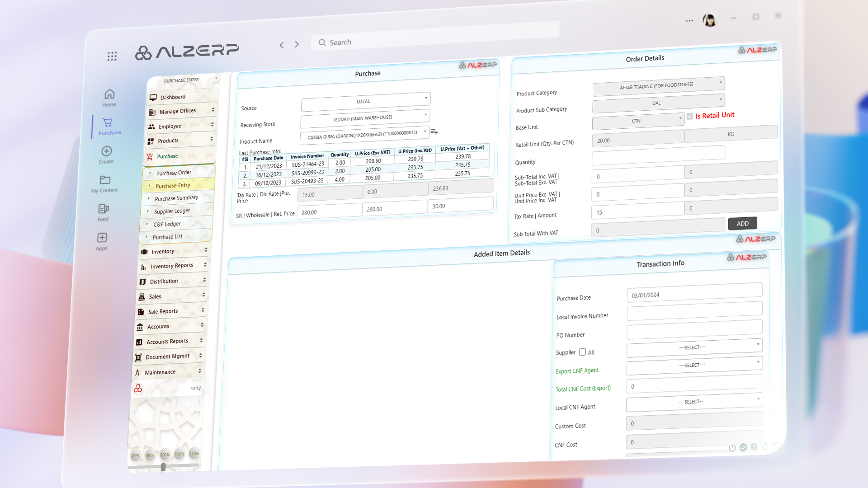Click the help question mark icon
The image size is (868, 488).
click(754, 447)
